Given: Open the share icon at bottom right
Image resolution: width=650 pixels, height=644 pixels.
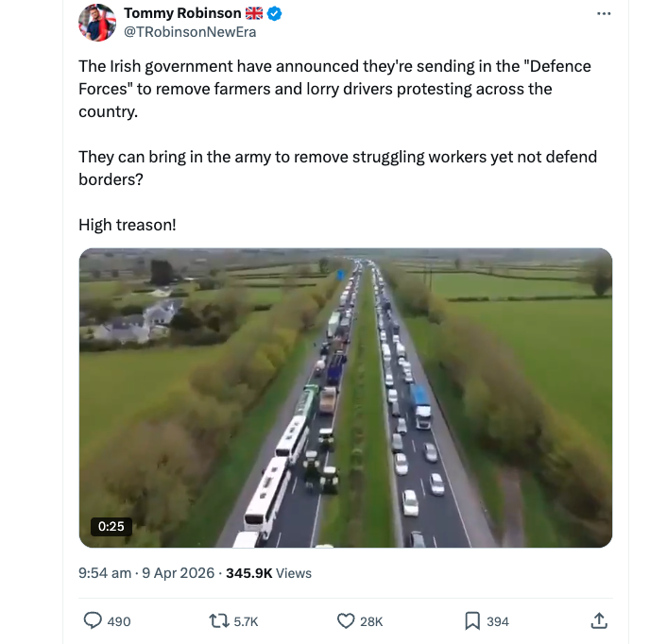Looking at the screenshot, I should pyautogui.click(x=598, y=620).
